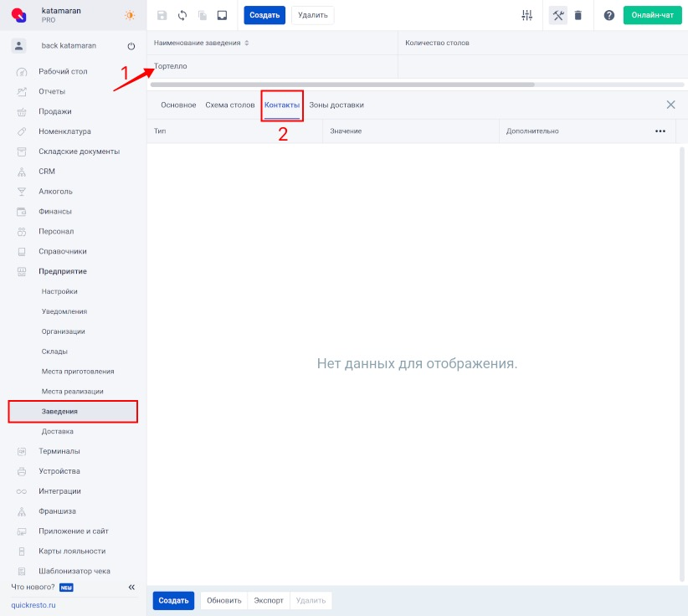
Task: Log out with the power icon
Action: (131, 46)
